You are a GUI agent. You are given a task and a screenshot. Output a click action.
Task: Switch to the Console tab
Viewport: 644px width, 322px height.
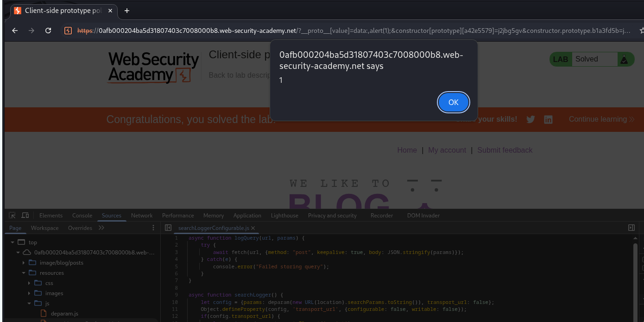pos(82,216)
